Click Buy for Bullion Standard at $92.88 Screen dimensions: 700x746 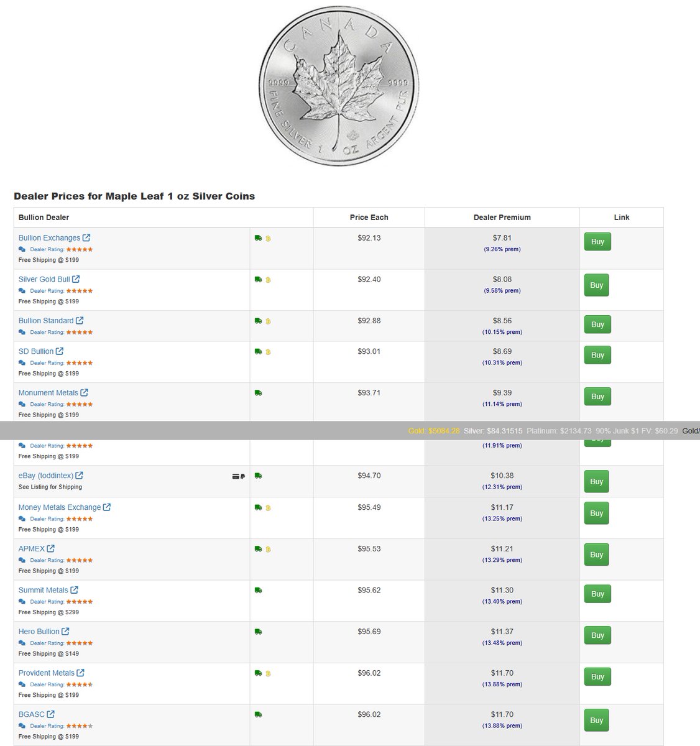(x=597, y=325)
